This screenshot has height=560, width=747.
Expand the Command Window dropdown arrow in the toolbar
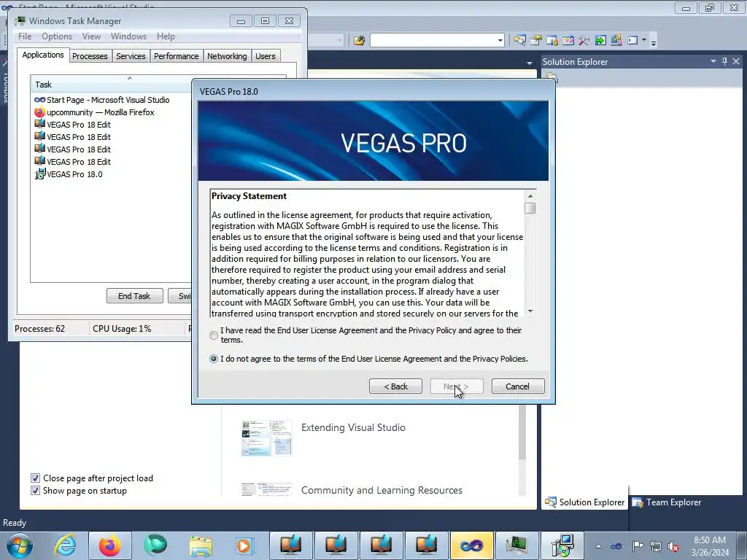click(x=643, y=40)
